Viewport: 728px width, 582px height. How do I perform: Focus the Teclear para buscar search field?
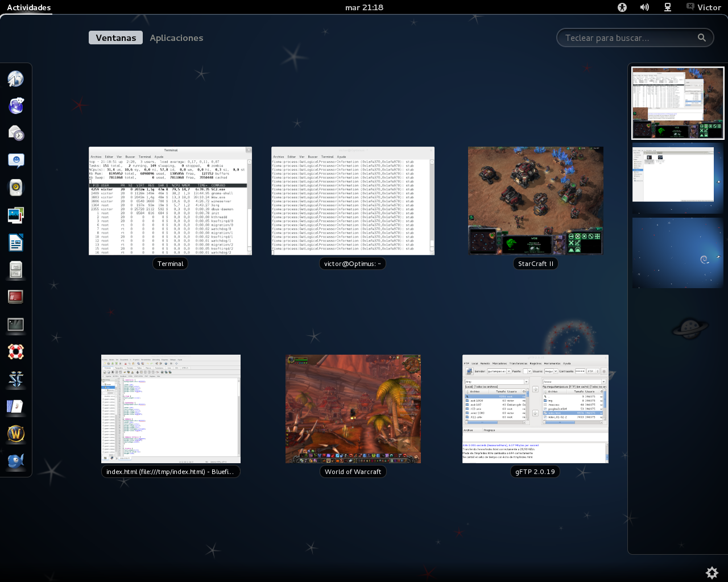[x=635, y=38]
